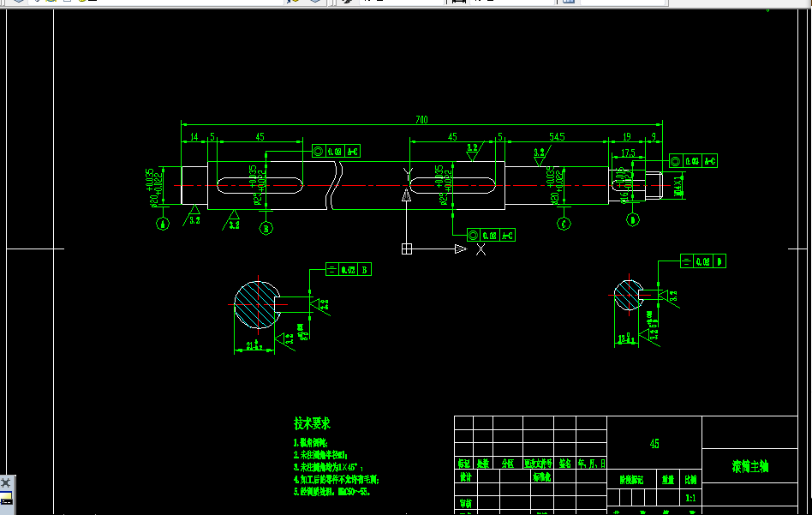Click the 处数 cell in the title block
812x515 pixels.
[x=482, y=464]
